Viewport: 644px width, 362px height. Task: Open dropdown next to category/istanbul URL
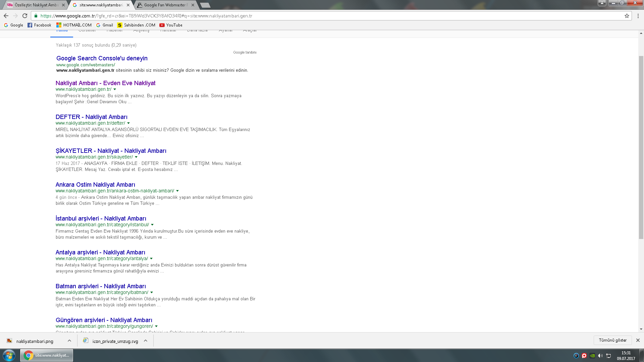point(152,225)
